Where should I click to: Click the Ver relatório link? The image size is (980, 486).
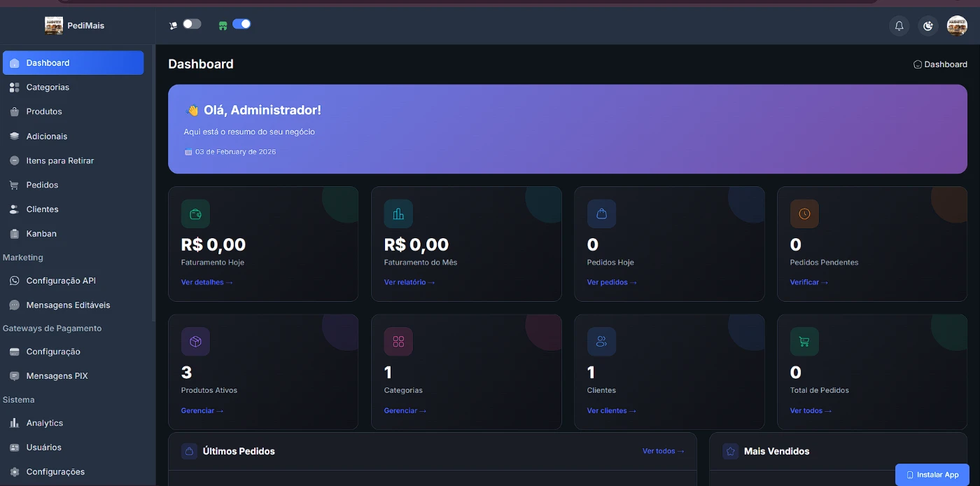(409, 282)
